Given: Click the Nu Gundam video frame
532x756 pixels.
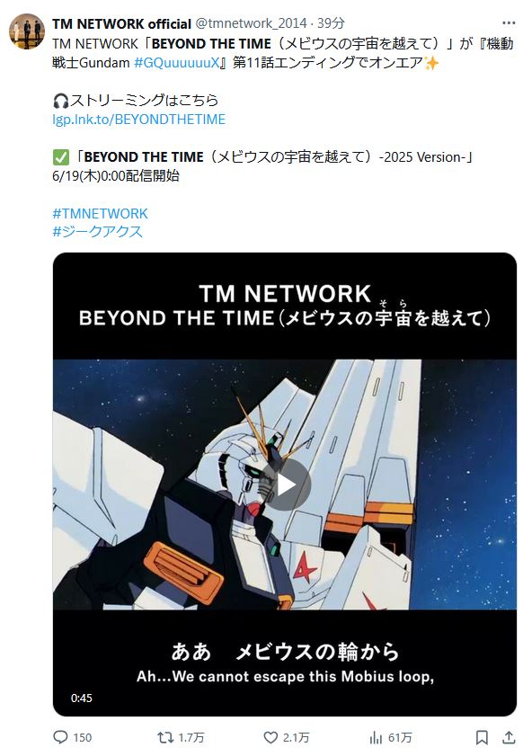Looking at the screenshot, I should 285,485.
